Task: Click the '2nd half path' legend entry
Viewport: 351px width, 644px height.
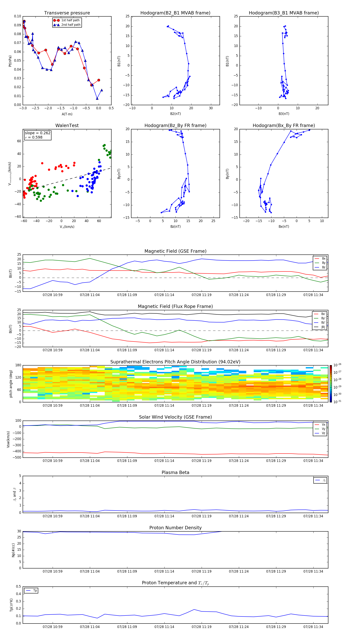Action: [67, 25]
